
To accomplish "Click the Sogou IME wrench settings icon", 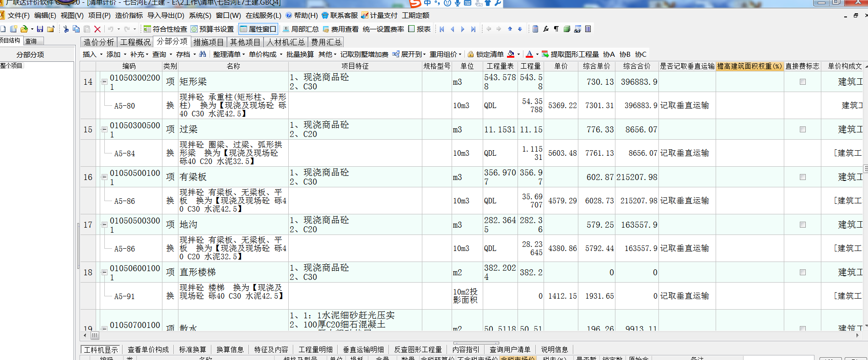I will [x=498, y=3].
